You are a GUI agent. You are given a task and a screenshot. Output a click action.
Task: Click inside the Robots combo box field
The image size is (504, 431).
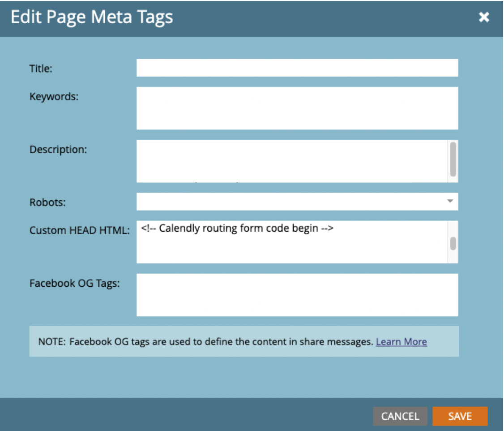[x=291, y=202]
